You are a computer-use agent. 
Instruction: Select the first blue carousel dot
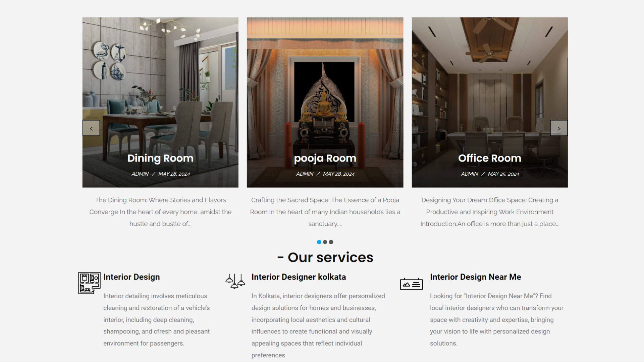[319, 242]
